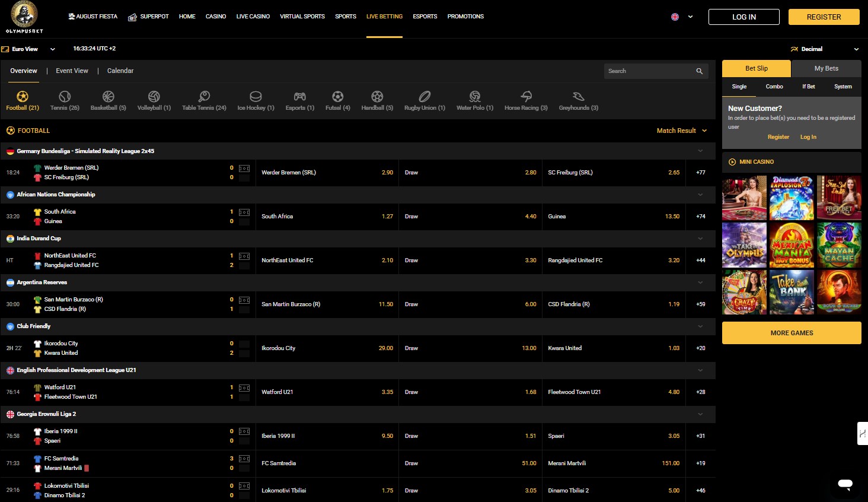This screenshot has width=868, height=502.
Task: Select the Rugby Union sport icon
Action: click(425, 97)
